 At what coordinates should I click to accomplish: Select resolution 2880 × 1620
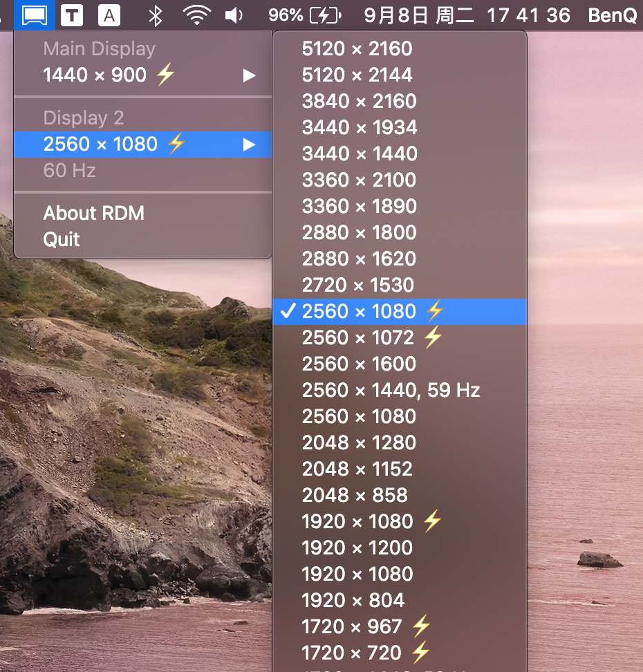(400, 259)
